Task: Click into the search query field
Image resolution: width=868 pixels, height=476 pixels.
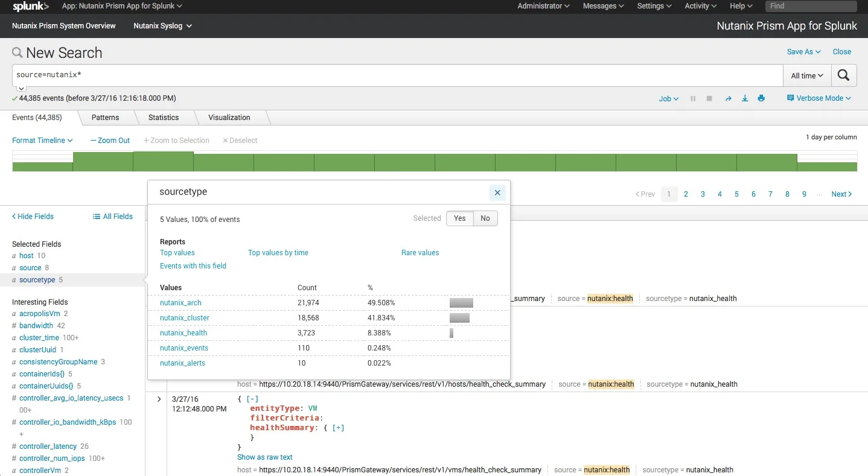Action: pyautogui.click(x=398, y=75)
